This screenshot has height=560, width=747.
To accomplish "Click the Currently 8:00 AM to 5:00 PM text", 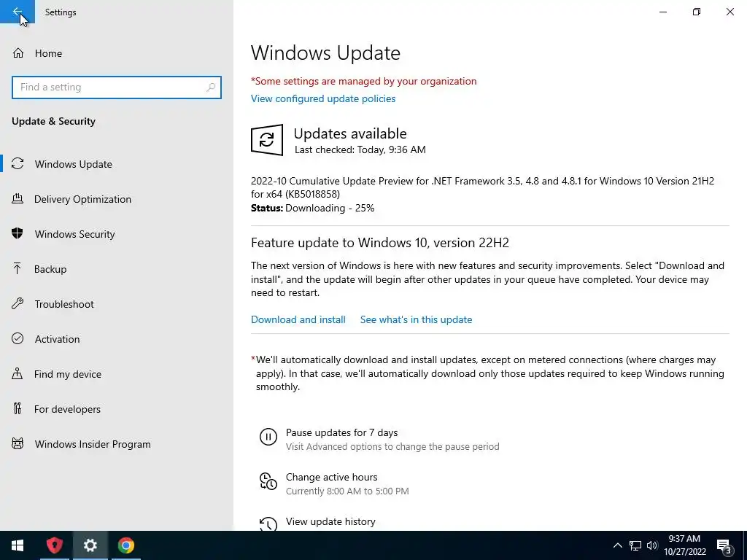I will point(347,491).
